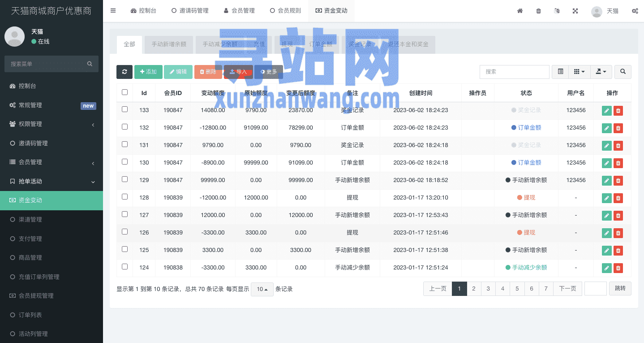Open the page size 10 dropdown
This screenshot has width=644, height=343.
[x=262, y=289]
